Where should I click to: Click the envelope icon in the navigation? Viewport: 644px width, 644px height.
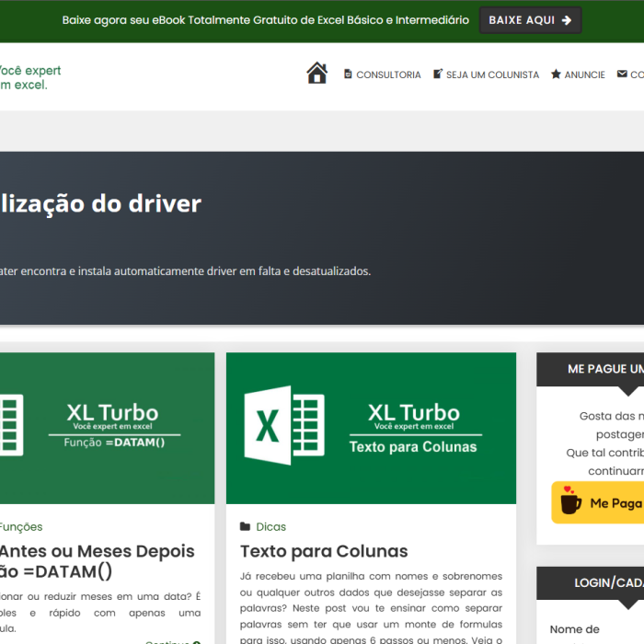[622, 75]
